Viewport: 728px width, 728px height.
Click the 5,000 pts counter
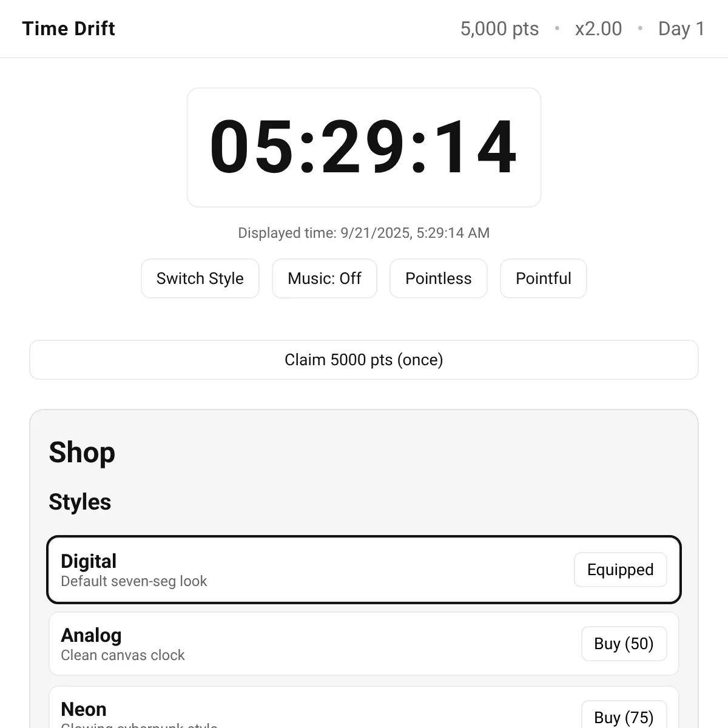(x=499, y=29)
